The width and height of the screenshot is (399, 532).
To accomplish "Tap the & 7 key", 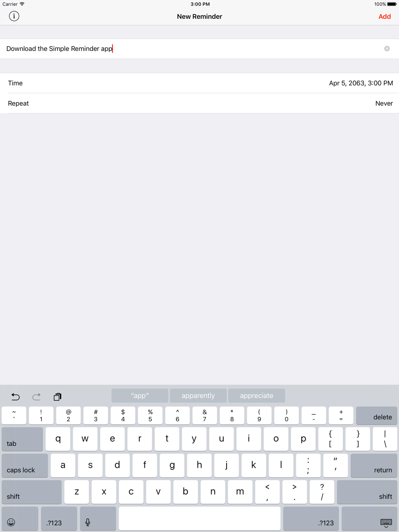I will coord(205,416).
